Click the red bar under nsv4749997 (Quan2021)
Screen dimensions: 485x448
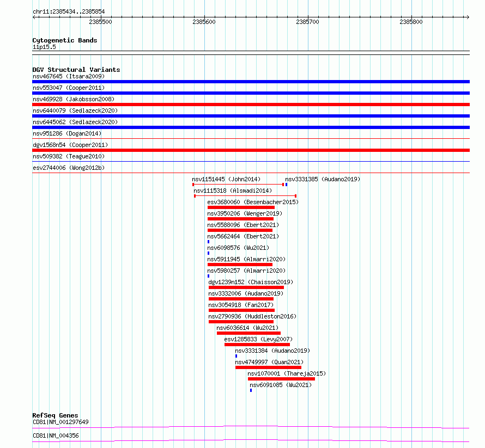[269, 367]
